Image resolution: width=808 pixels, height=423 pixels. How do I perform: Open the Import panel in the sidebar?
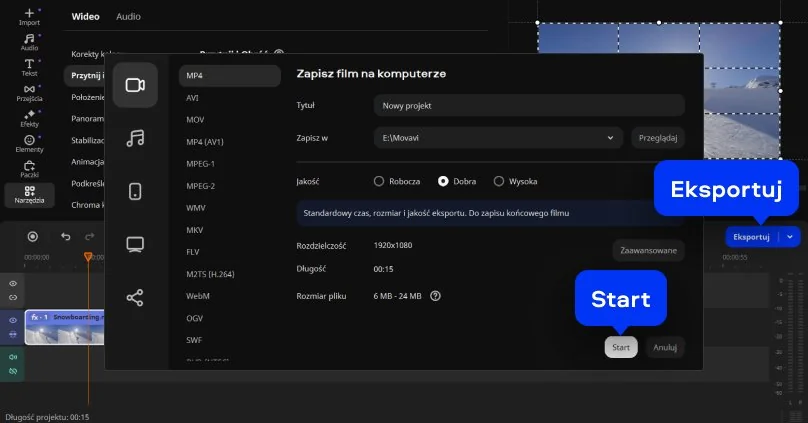click(29, 15)
